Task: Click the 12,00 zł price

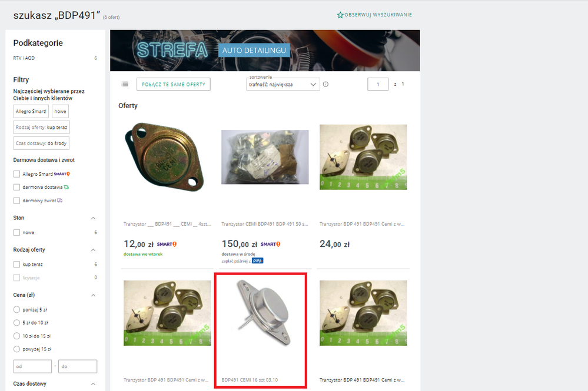Action: coord(139,244)
